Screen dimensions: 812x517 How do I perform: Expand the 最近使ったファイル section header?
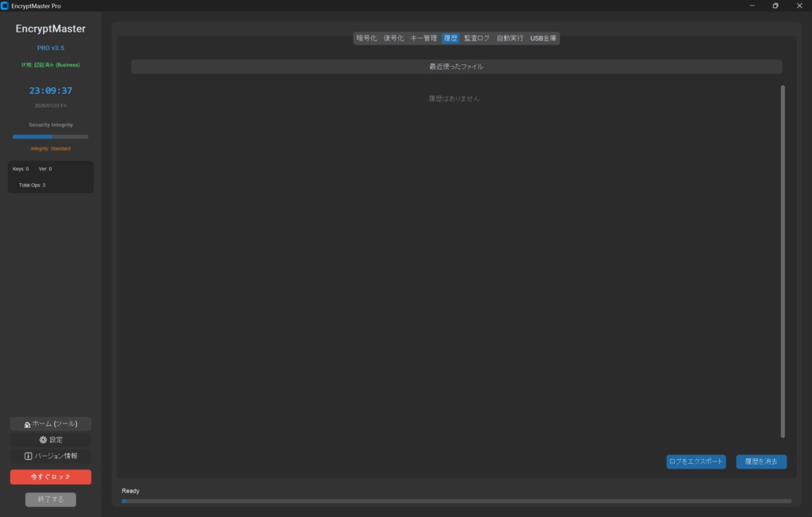point(457,66)
